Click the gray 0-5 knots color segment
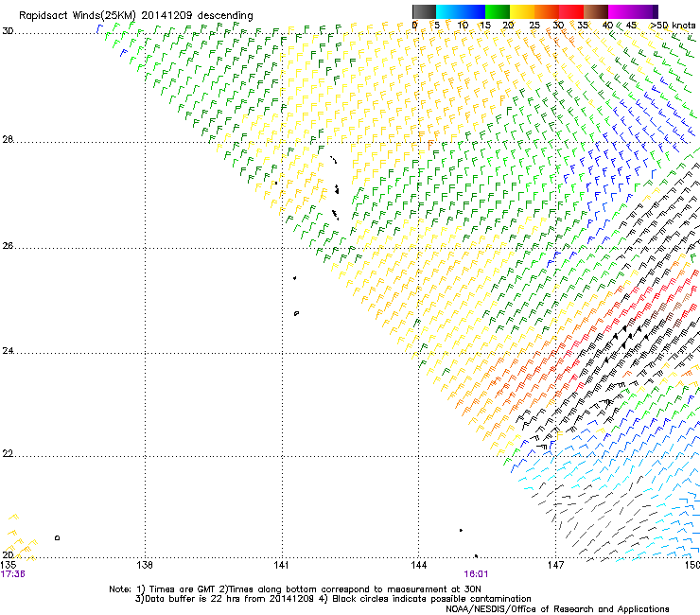 point(424,11)
